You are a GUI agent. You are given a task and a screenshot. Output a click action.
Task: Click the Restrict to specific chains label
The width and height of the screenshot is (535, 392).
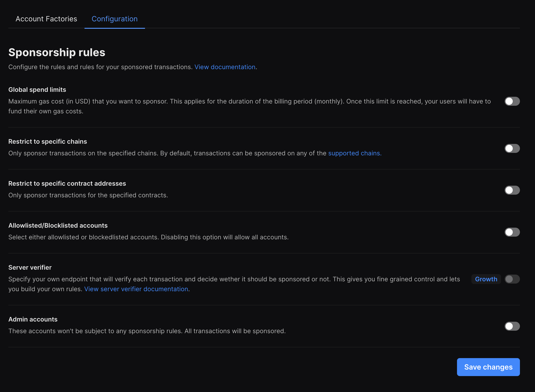[x=48, y=142]
